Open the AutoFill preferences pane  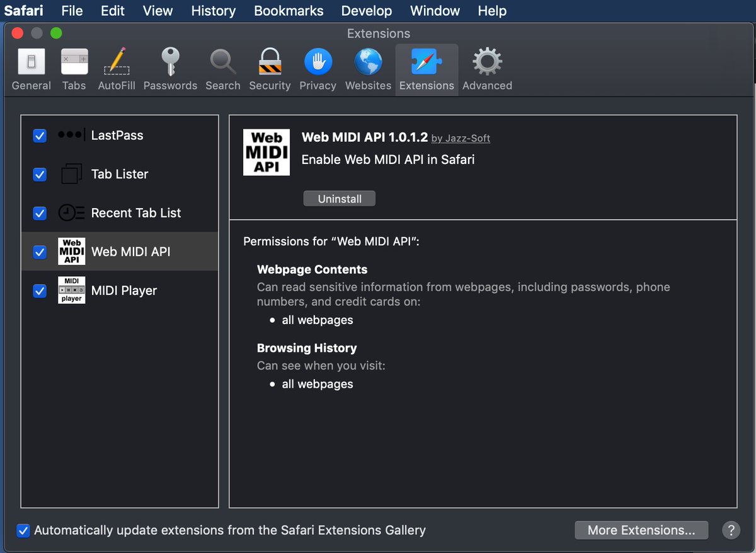[117, 69]
